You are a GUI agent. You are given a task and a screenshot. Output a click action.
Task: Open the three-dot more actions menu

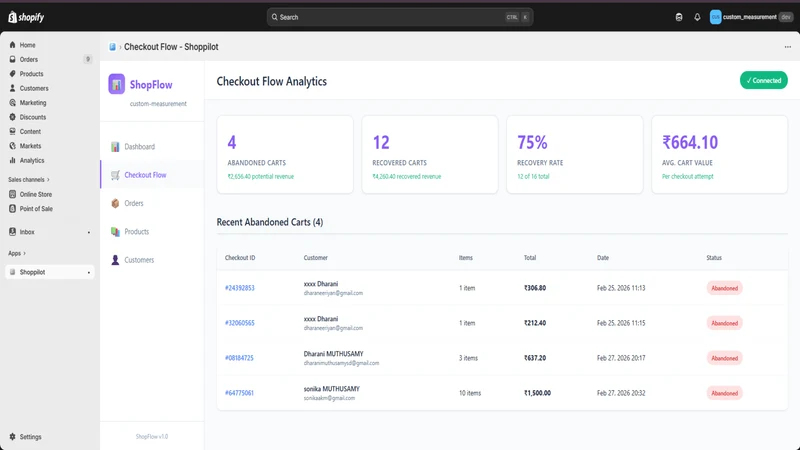coord(788,47)
